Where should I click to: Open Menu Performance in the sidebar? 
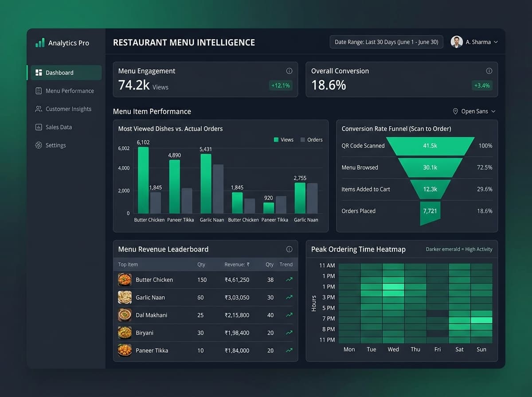[x=65, y=91]
